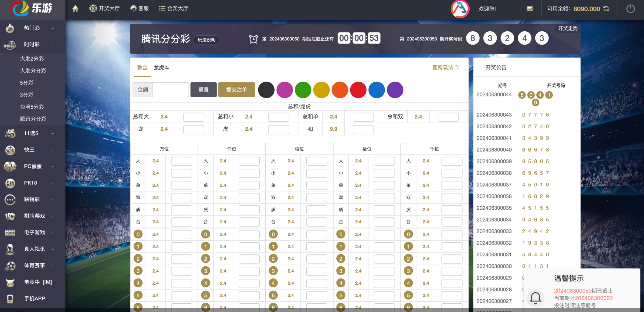Switch to the 龙虎斗 tab
644x312 pixels.
161,68
